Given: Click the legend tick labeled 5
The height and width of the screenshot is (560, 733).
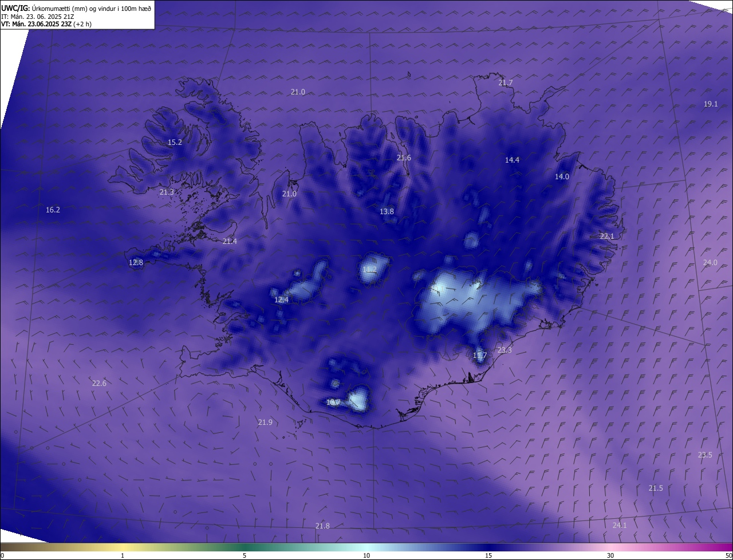Looking at the screenshot, I should (x=245, y=555).
